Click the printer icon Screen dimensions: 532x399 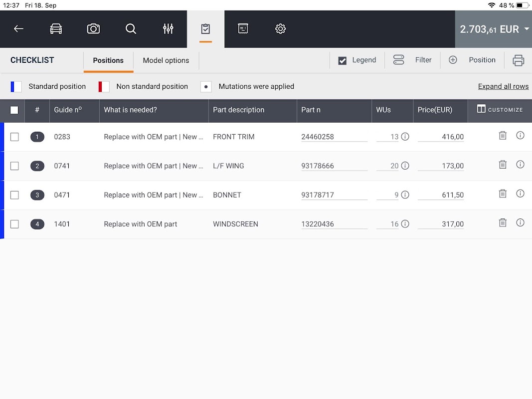point(518,60)
